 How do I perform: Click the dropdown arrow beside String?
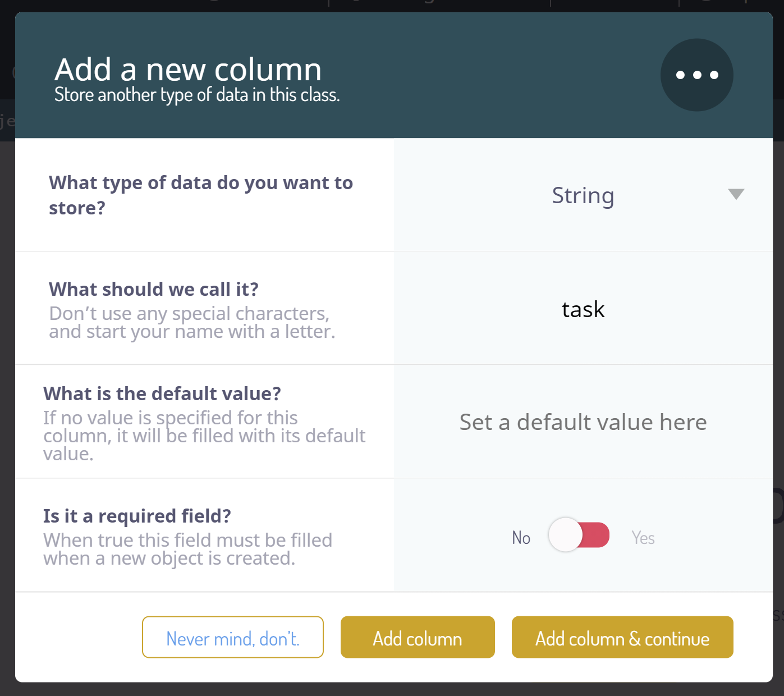click(x=736, y=194)
